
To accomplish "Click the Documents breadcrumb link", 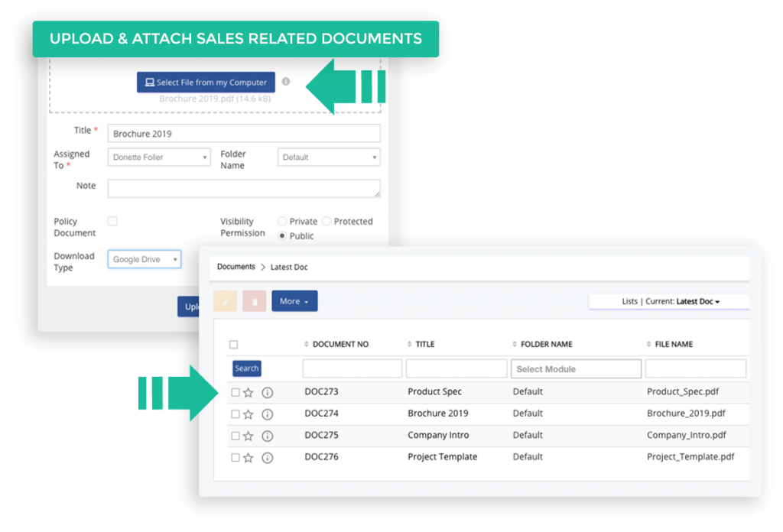I will click(x=236, y=268).
